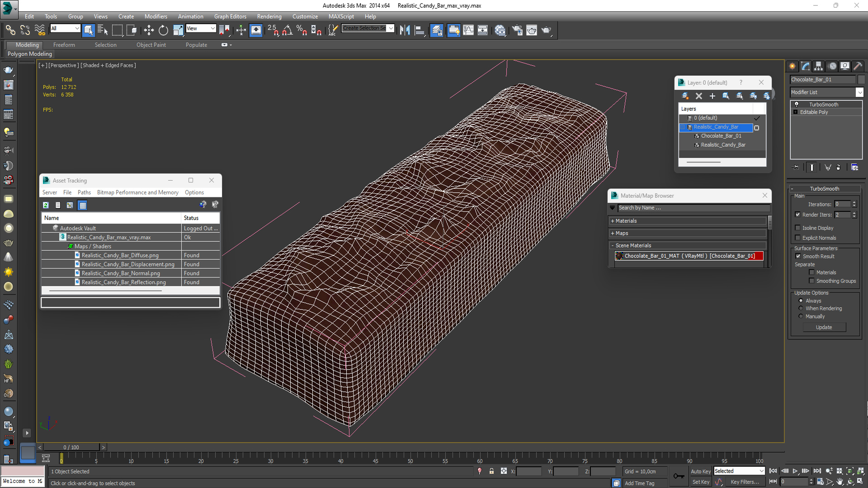Switch to the Object Paint ribbon tab
Viewport: 868px width, 488px height.
pyautogui.click(x=151, y=45)
